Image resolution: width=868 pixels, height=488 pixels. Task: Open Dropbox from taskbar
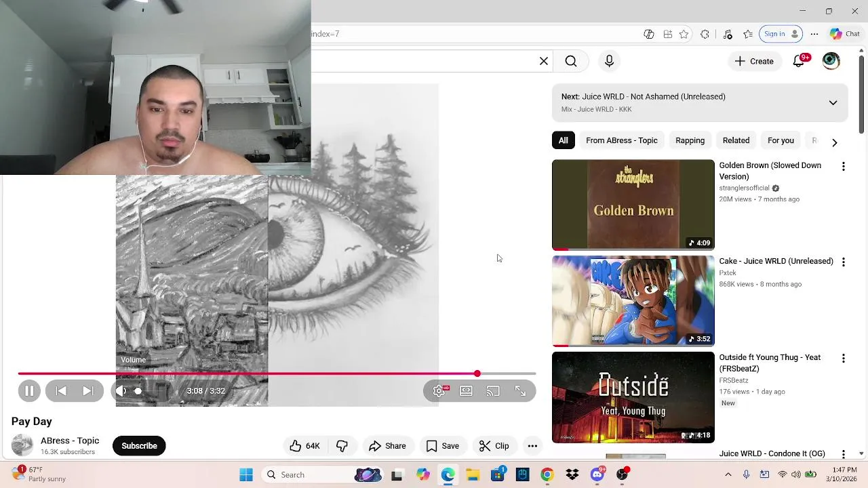pos(572,475)
